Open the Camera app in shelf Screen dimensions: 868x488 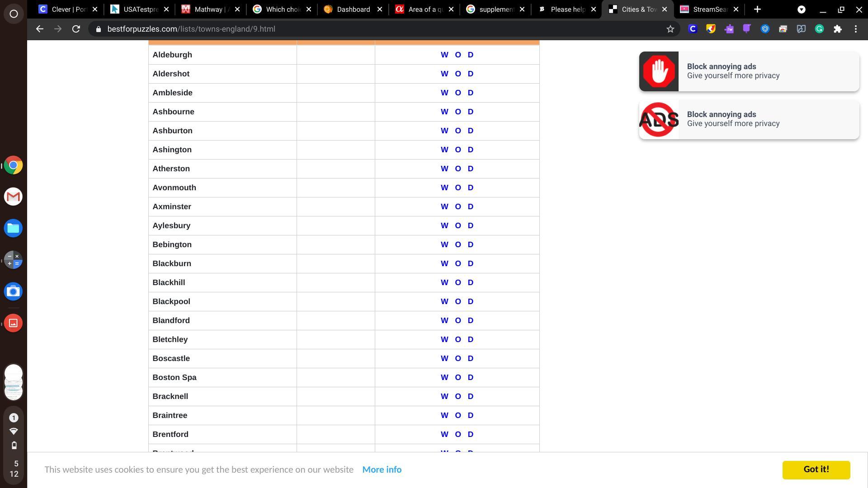pyautogui.click(x=13, y=291)
